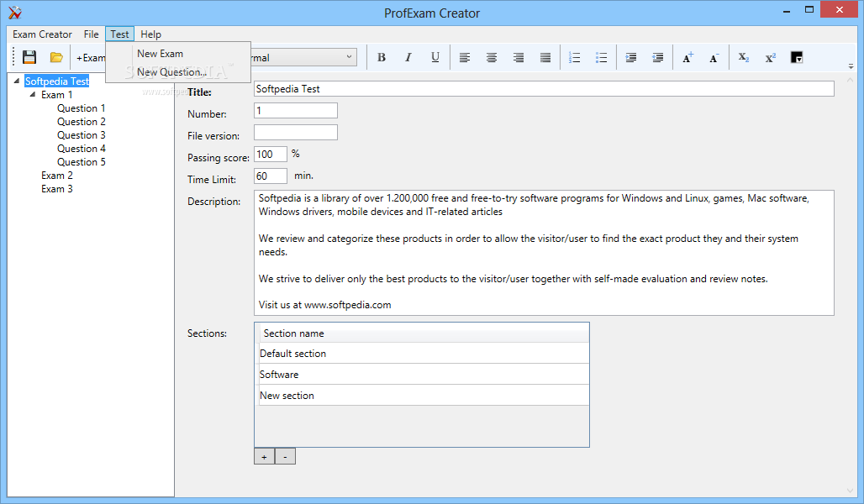Open the File menu
The height and width of the screenshot is (504, 864).
point(91,34)
